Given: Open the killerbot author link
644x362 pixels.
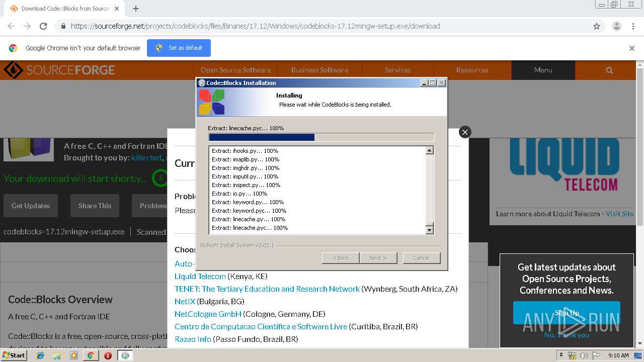Looking at the screenshot, I should (x=146, y=158).
